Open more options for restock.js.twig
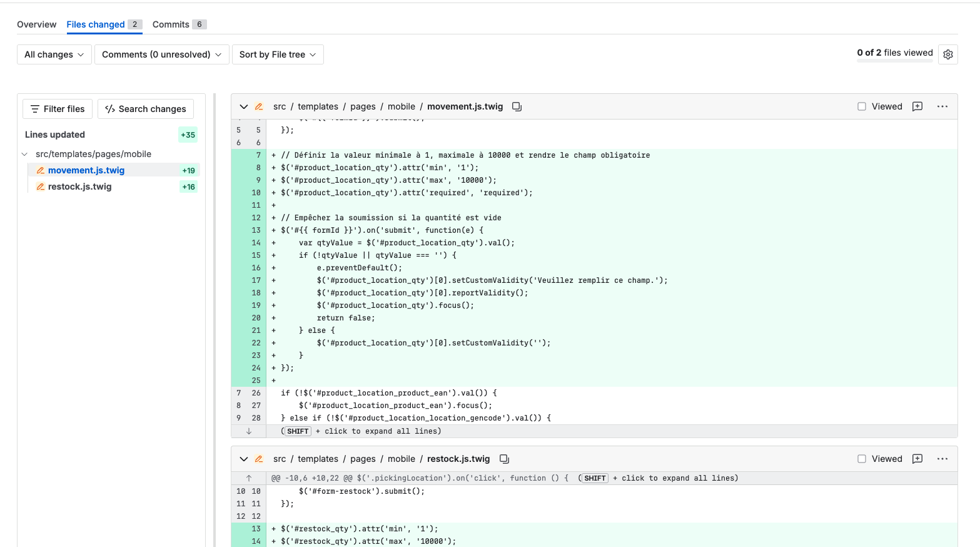 pyautogui.click(x=942, y=459)
